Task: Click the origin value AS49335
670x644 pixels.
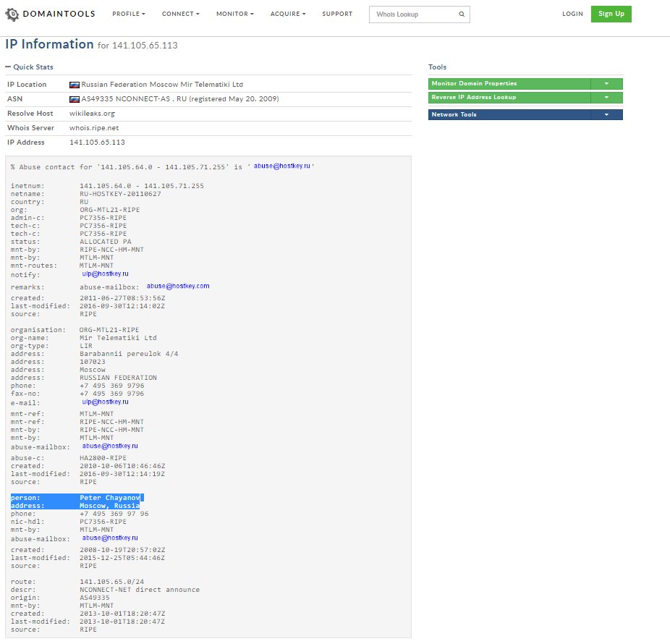Action: [95, 598]
